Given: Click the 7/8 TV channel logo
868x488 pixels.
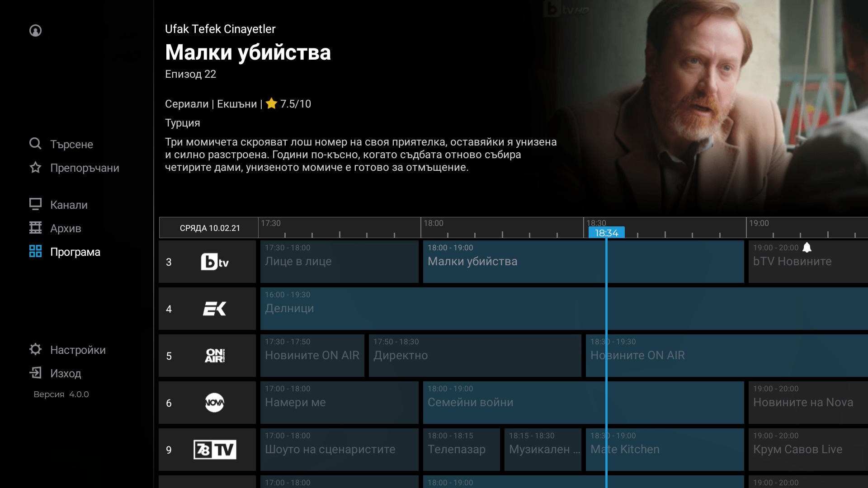Looking at the screenshot, I should (x=215, y=450).
